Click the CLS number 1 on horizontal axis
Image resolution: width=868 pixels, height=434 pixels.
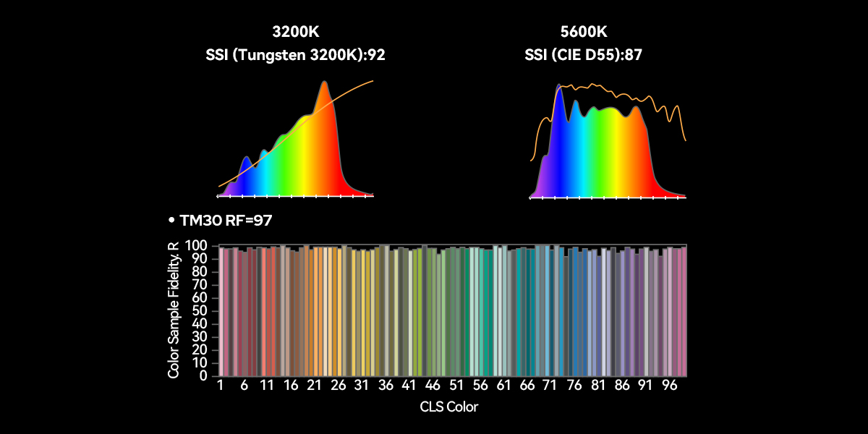220,386
